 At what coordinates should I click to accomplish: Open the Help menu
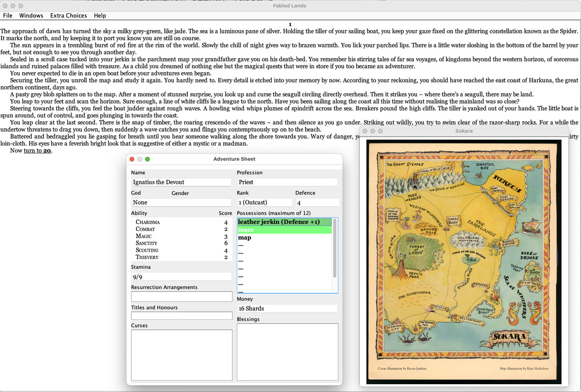(x=100, y=15)
